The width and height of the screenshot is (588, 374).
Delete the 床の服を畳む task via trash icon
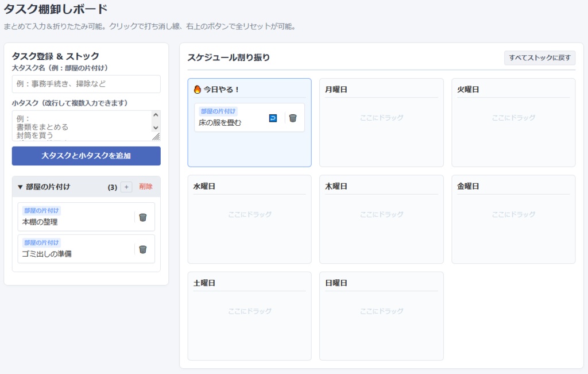tap(293, 118)
